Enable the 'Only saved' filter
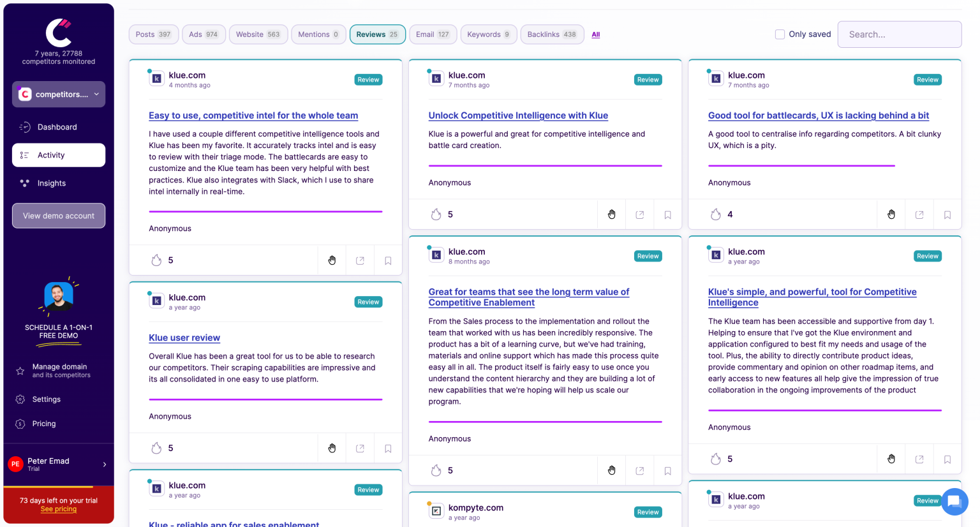 coord(780,34)
